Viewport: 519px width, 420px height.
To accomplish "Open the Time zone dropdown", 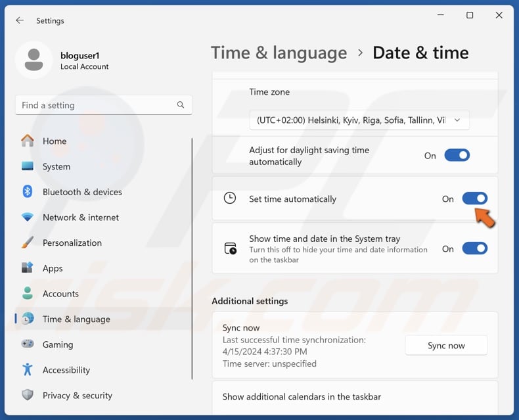I will coord(359,120).
